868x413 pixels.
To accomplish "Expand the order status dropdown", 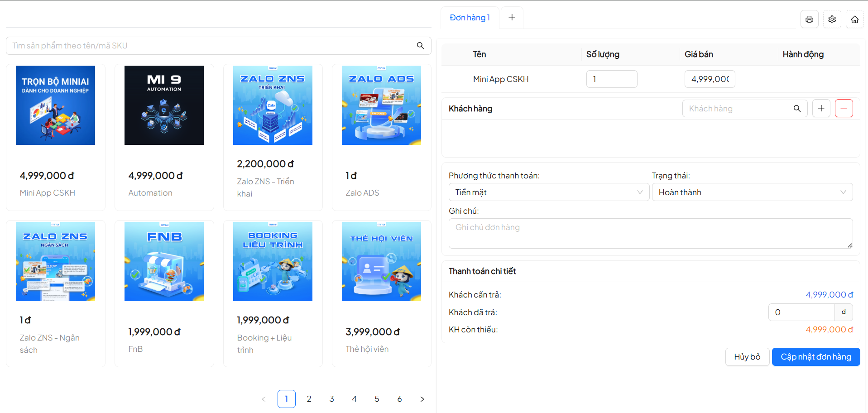I will [752, 192].
